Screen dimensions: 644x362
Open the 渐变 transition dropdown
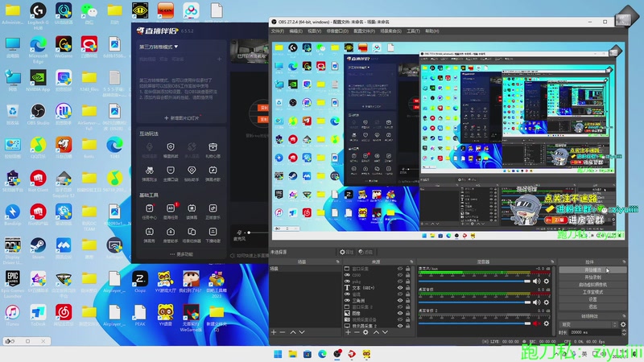coord(589,324)
